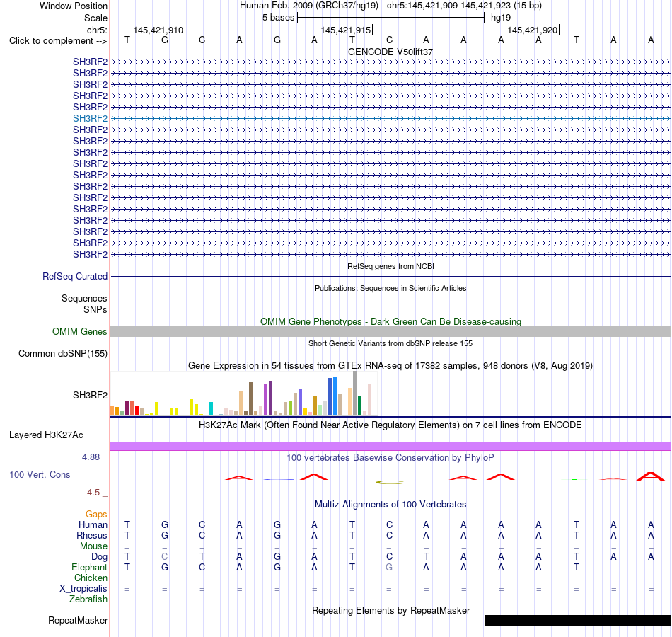Image resolution: width=672 pixels, height=637 pixels.
Task: Click the orange Gaps label
Action: click(x=96, y=514)
